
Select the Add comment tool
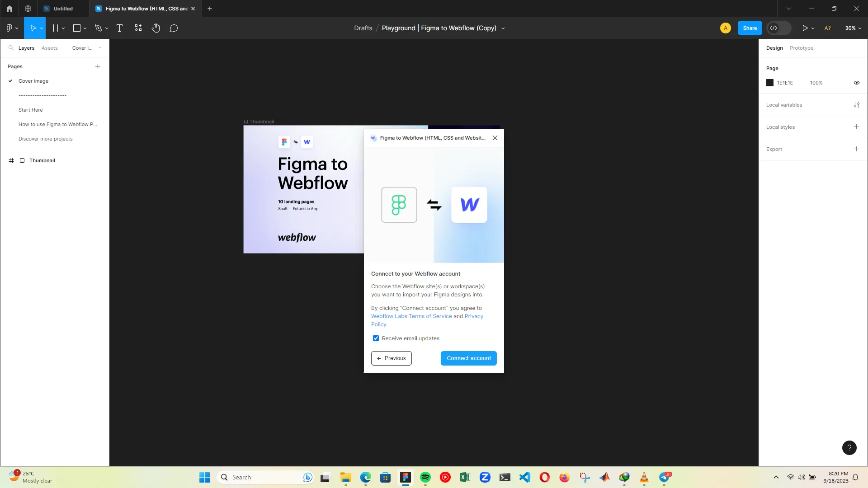tap(174, 28)
